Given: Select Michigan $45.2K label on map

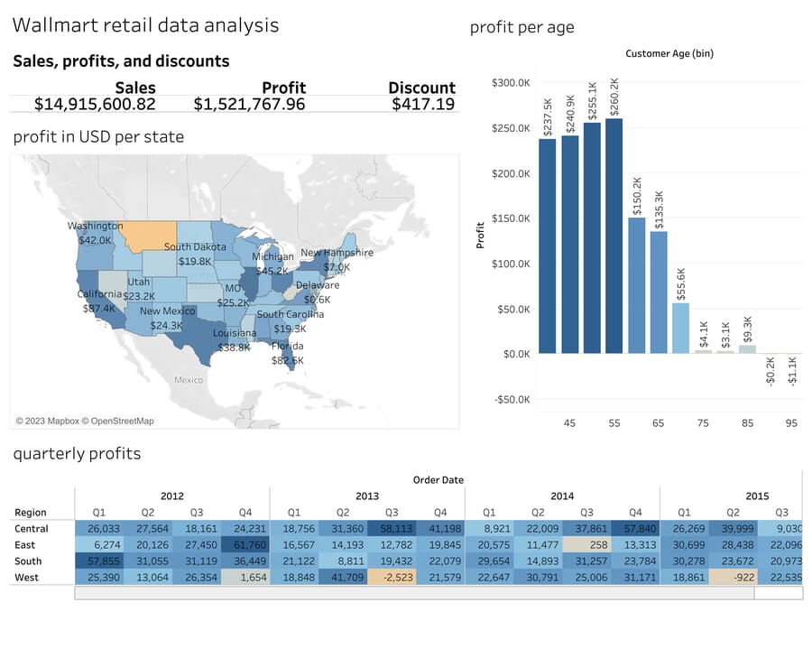Looking at the screenshot, I should tap(272, 264).
